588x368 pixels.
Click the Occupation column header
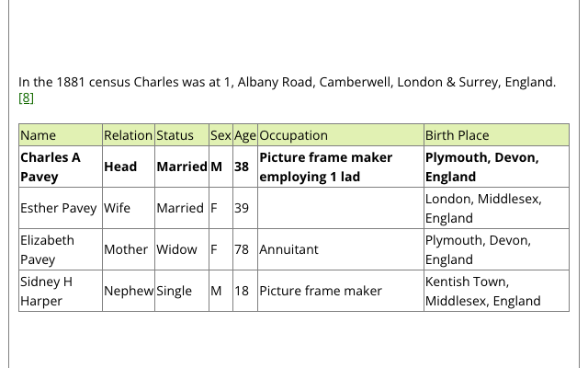point(341,135)
